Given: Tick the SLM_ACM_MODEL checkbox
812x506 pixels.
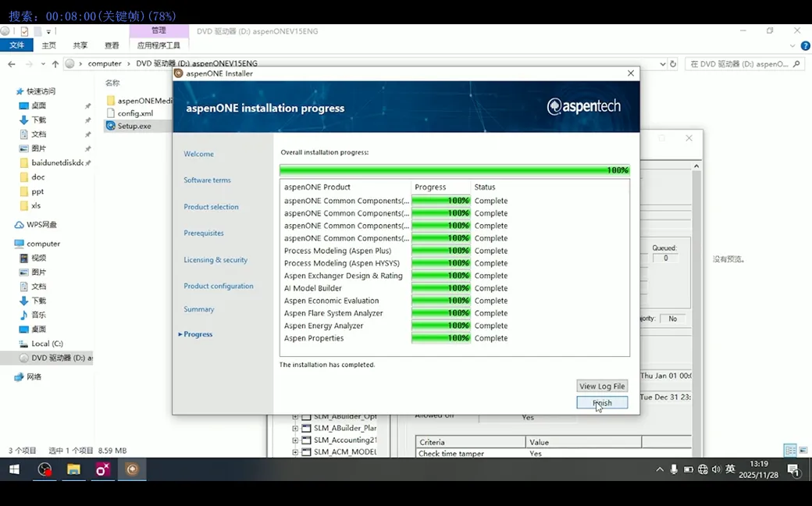Looking at the screenshot, I should click(306, 452).
